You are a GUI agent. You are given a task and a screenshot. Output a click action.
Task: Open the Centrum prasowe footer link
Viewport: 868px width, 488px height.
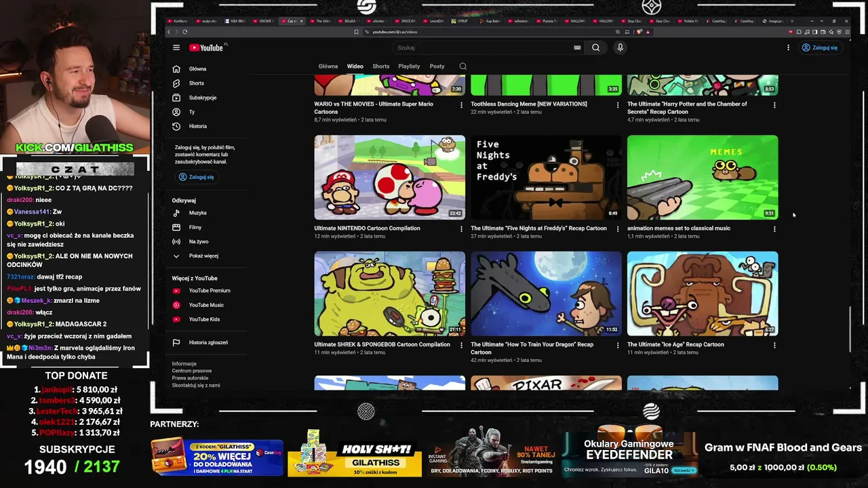pos(192,371)
